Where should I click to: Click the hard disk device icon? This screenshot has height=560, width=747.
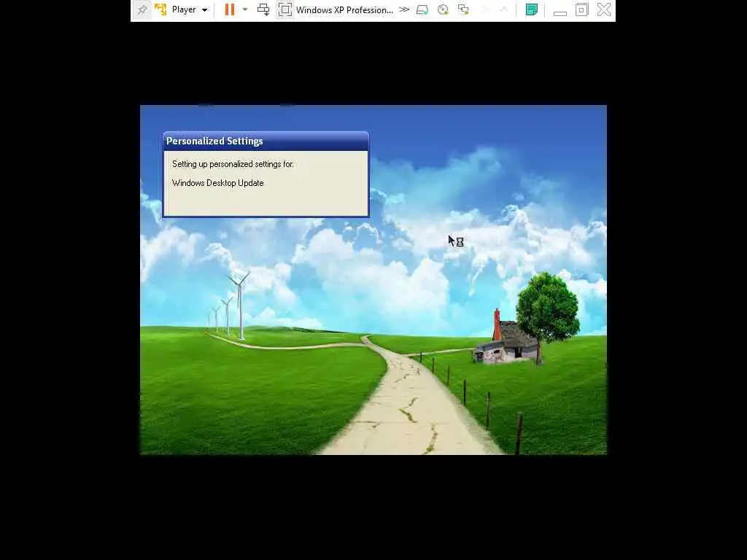pyautogui.click(x=422, y=9)
